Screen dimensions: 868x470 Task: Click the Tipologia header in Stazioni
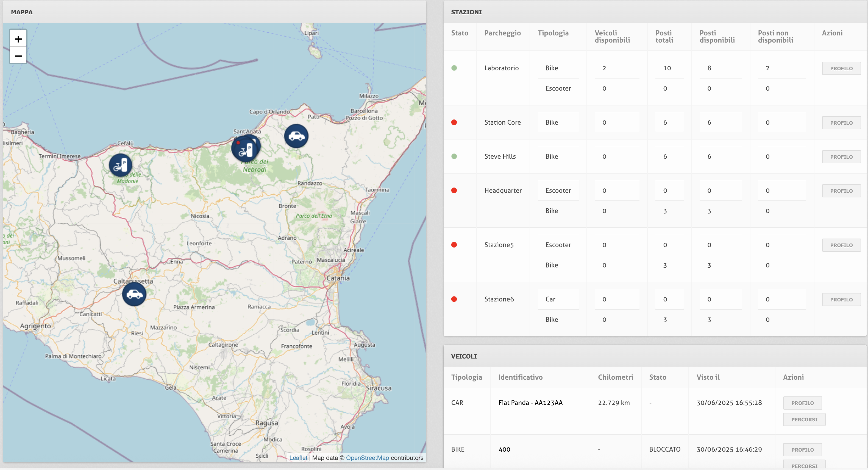(553, 33)
